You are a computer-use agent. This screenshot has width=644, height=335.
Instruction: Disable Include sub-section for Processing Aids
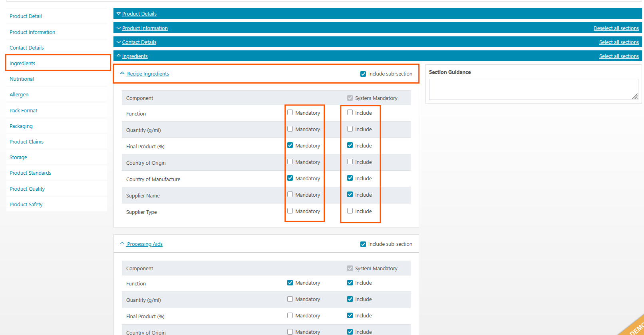pyautogui.click(x=363, y=244)
